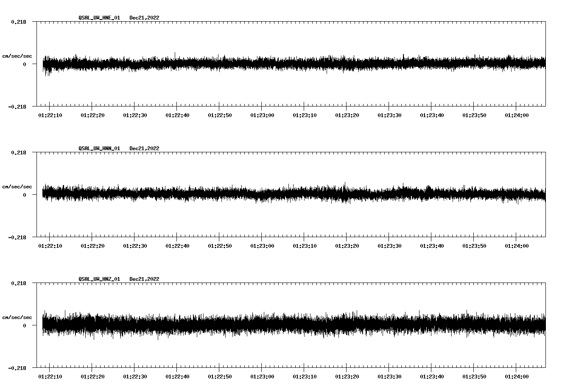Click the 01:23:00 time label under HNE plot

pyautogui.click(x=262, y=115)
